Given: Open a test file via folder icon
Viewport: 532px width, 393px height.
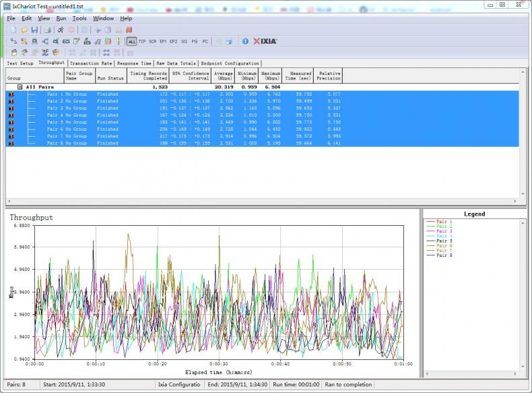Looking at the screenshot, I should [x=24, y=30].
